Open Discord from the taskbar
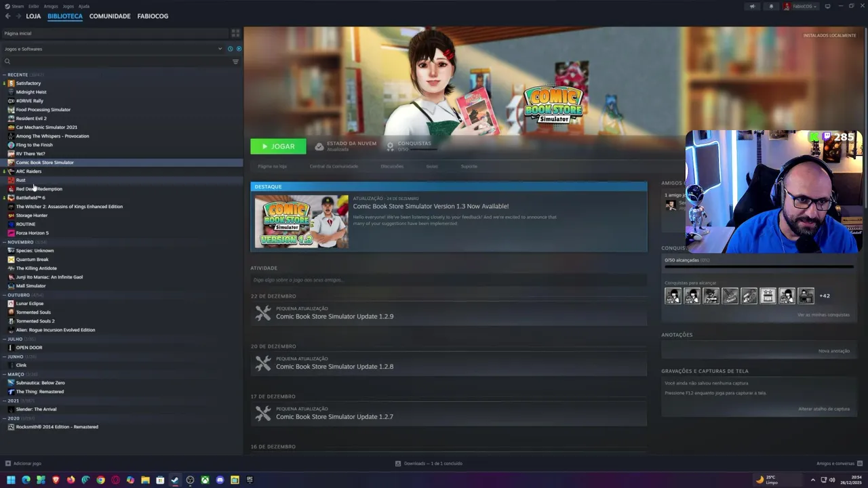 click(x=220, y=480)
